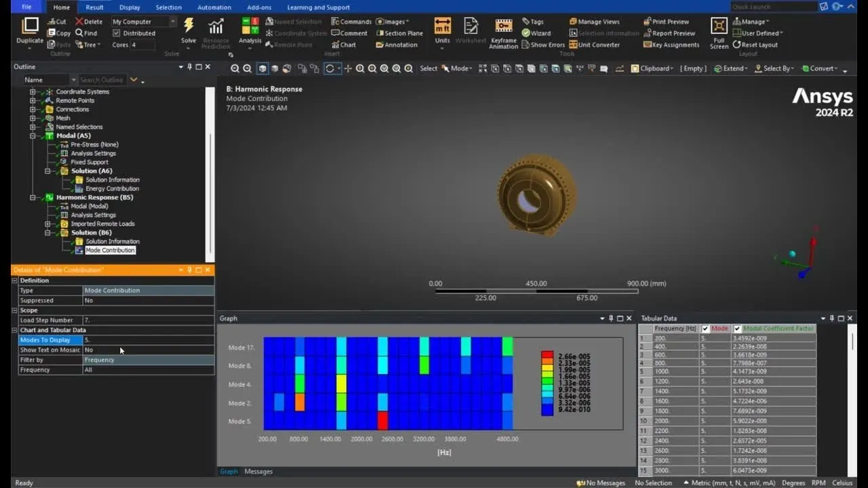The height and width of the screenshot is (488, 868).
Task: Click the Cores input field
Action: [142, 45]
